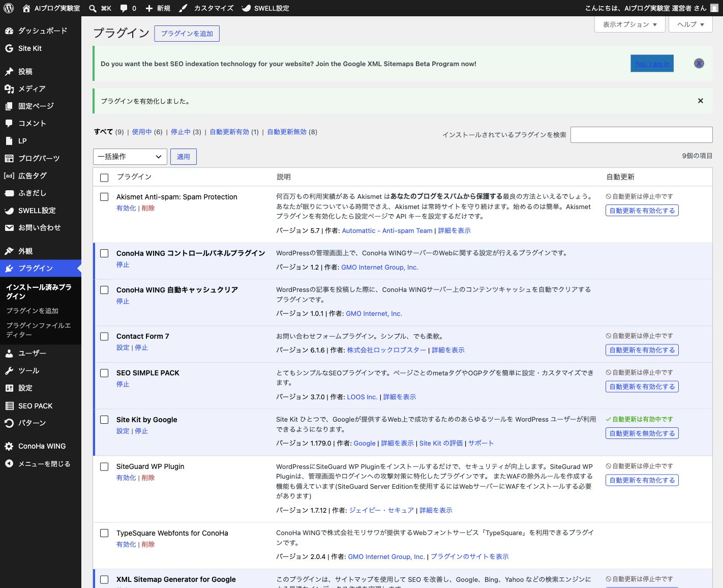Activate Akismet via 有効化 link
The width and height of the screenshot is (723, 588).
(126, 208)
